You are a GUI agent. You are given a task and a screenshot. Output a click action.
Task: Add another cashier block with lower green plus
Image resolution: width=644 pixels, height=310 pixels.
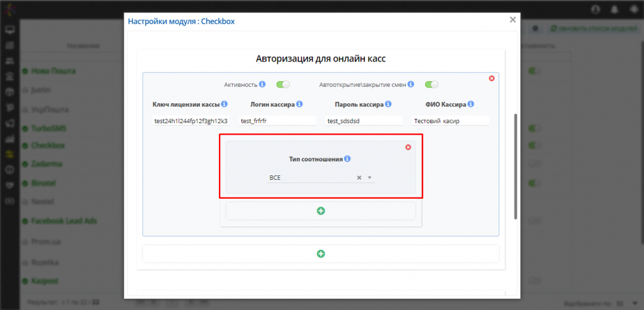coord(321,254)
